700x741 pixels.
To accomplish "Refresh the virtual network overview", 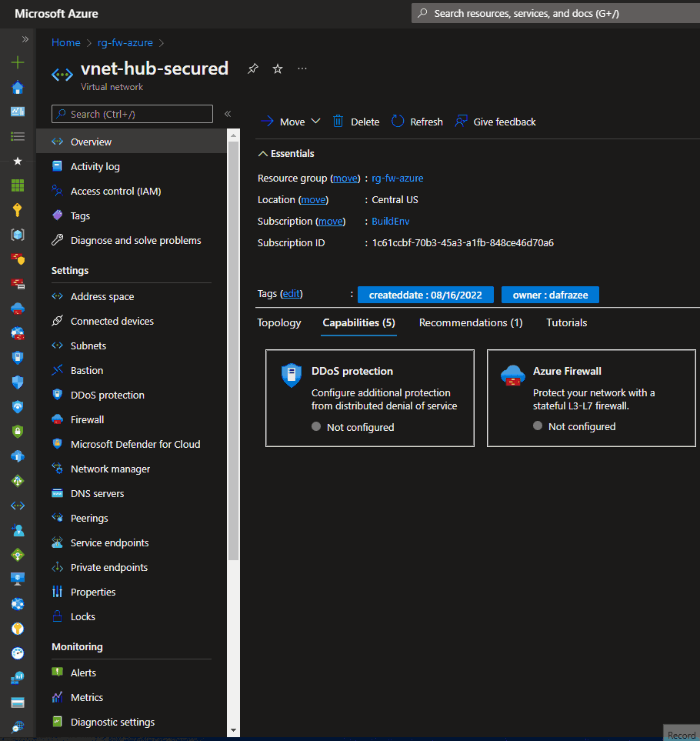I will 418,122.
